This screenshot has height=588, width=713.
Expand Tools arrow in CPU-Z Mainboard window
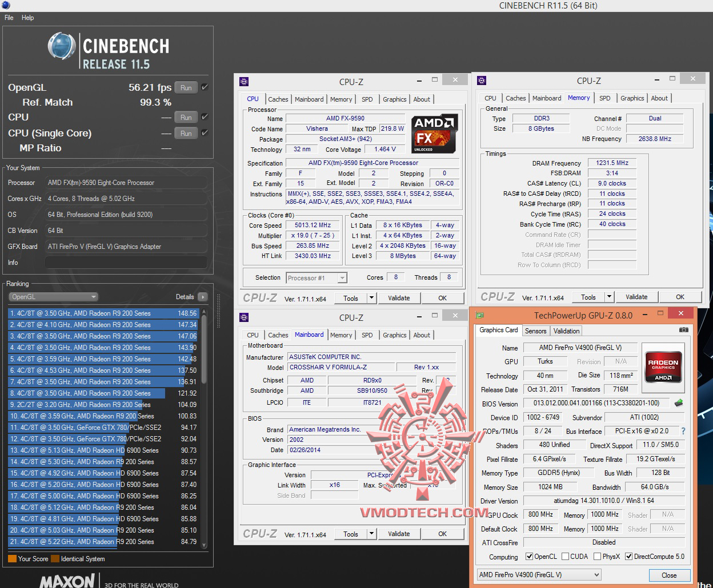tap(371, 534)
